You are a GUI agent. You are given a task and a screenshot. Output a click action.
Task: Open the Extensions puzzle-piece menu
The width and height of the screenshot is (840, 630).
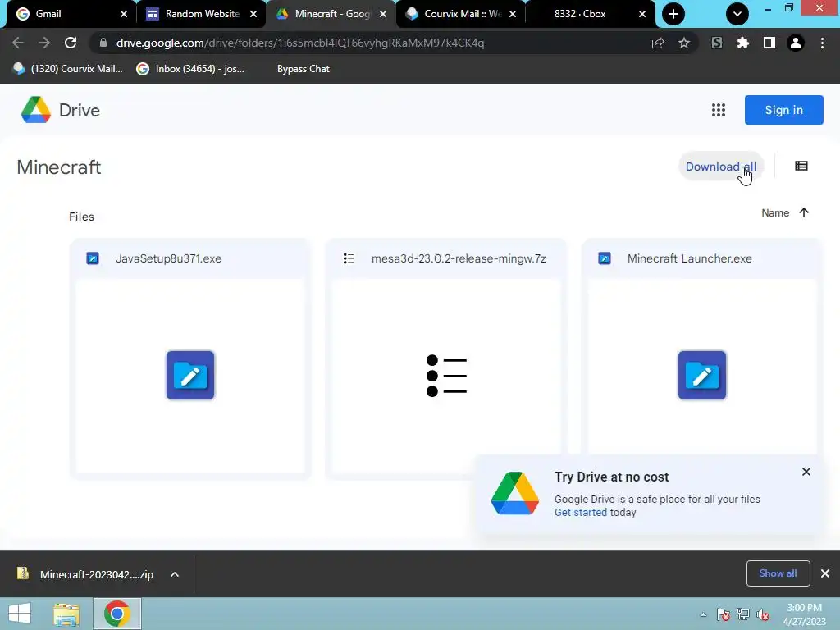click(743, 43)
